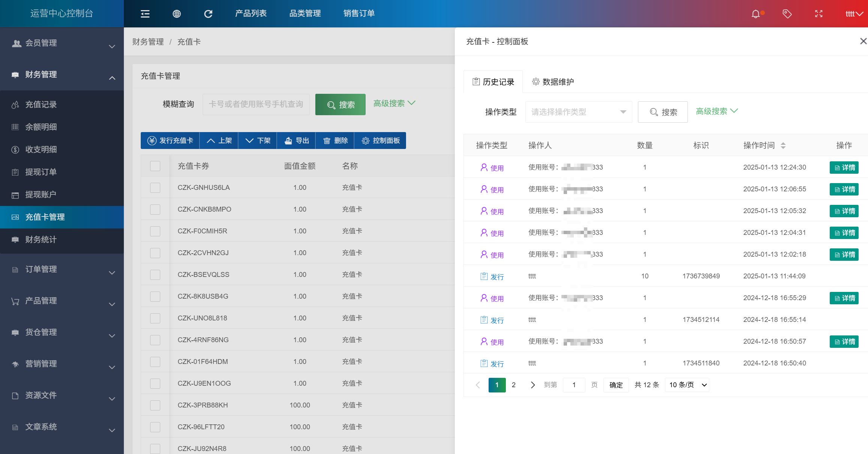This screenshot has width=868, height=454.
Task: Click the green 搜索 button
Action: pyautogui.click(x=340, y=105)
